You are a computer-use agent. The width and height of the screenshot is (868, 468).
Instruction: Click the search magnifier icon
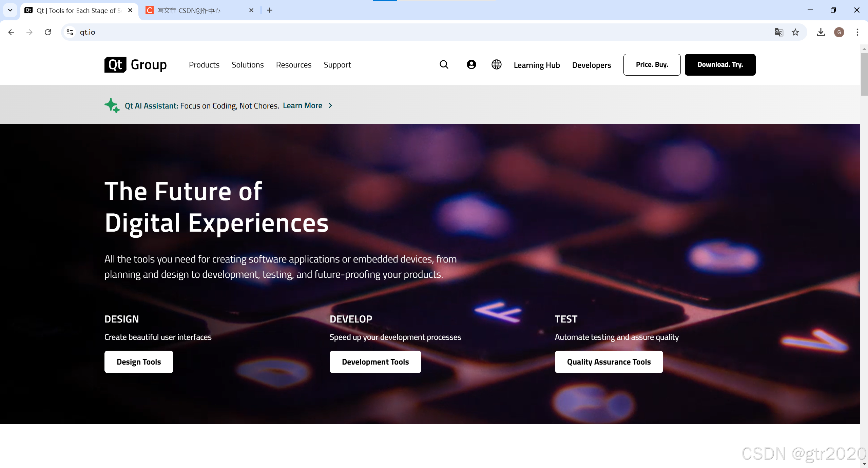point(444,64)
